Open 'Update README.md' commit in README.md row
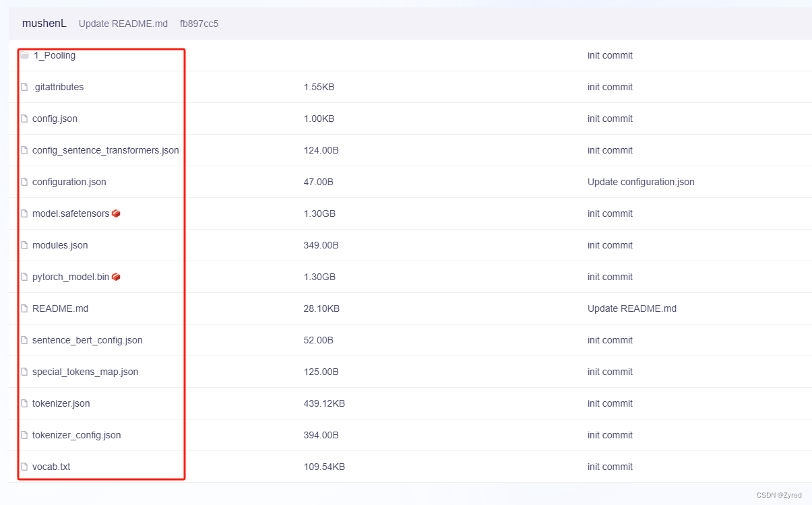812x505 pixels. (632, 308)
